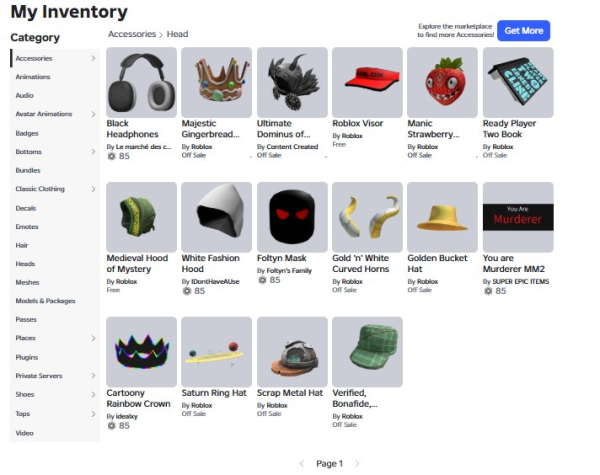This screenshot has height=475, width=600.
Task: Go to the previous page arrow
Action: click(x=302, y=464)
